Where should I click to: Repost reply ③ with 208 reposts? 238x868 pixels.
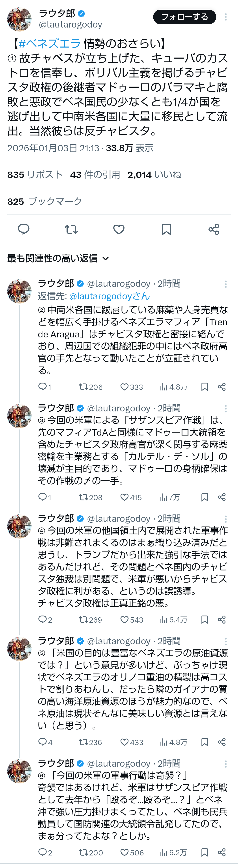83,497
